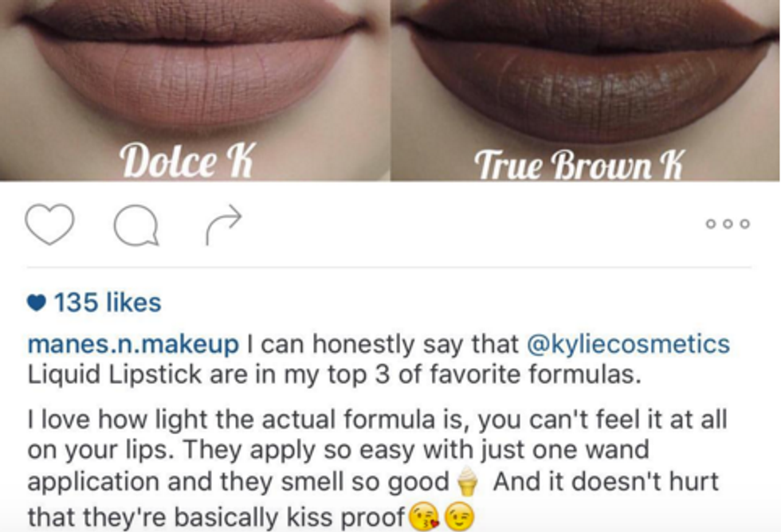The height and width of the screenshot is (532, 781).
Task: Open comments via the speech bubble icon
Action: (136, 225)
